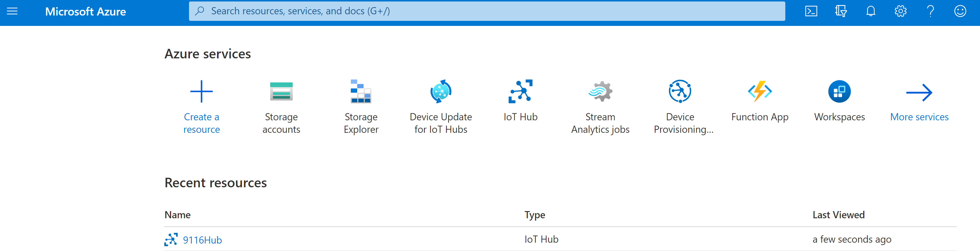Viewport: 980px width, 251px height.
Task: Select the Workspaces service
Action: [839, 102]
